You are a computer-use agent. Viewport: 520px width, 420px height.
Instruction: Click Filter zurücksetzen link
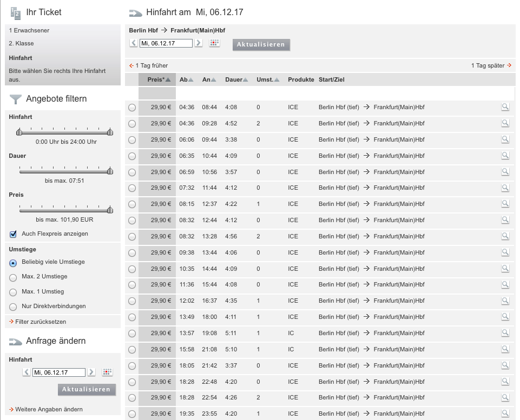click(41, 322)
